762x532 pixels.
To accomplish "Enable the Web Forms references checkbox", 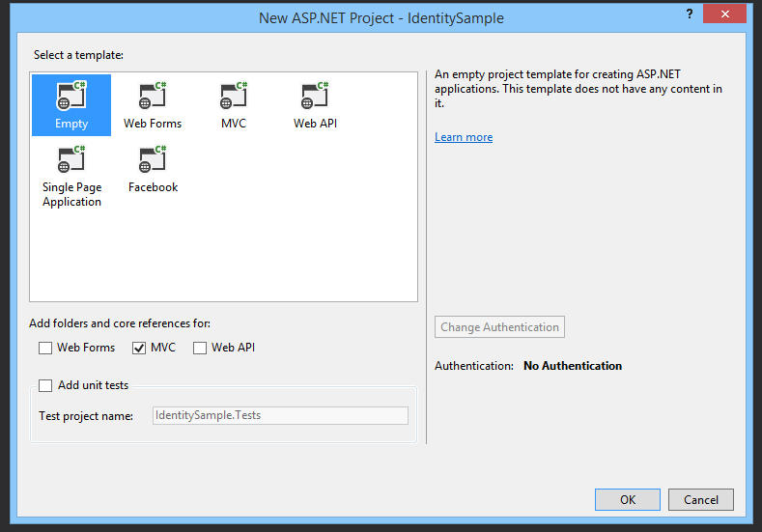I will [45, 348].
